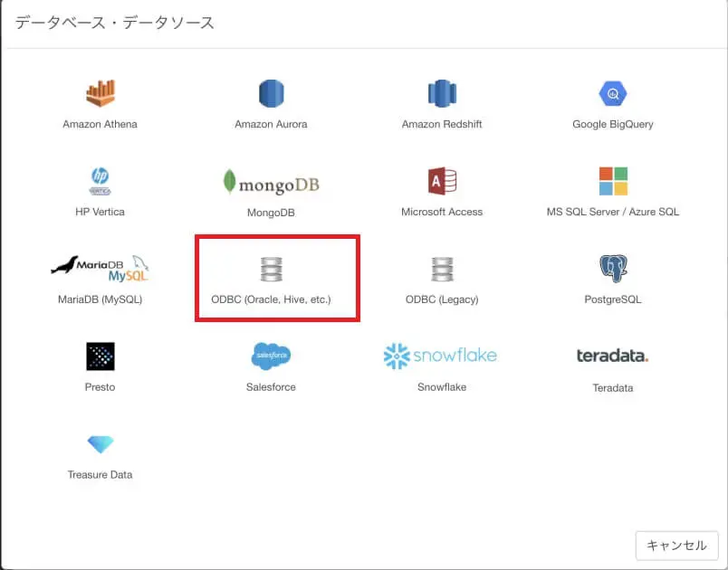Pick the ODBC (Legacy) database icon
This screenshot has width=728, height=570.
pyautogui.click(x=442, y=269)
